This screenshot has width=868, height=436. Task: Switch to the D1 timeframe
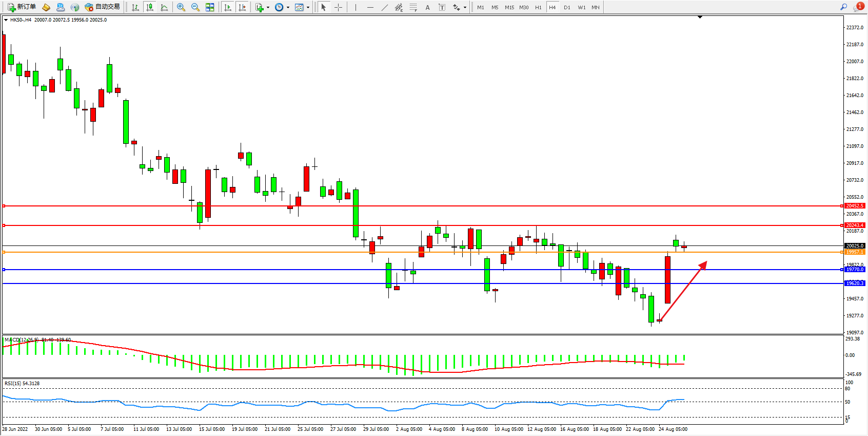(x=567, y=7)
